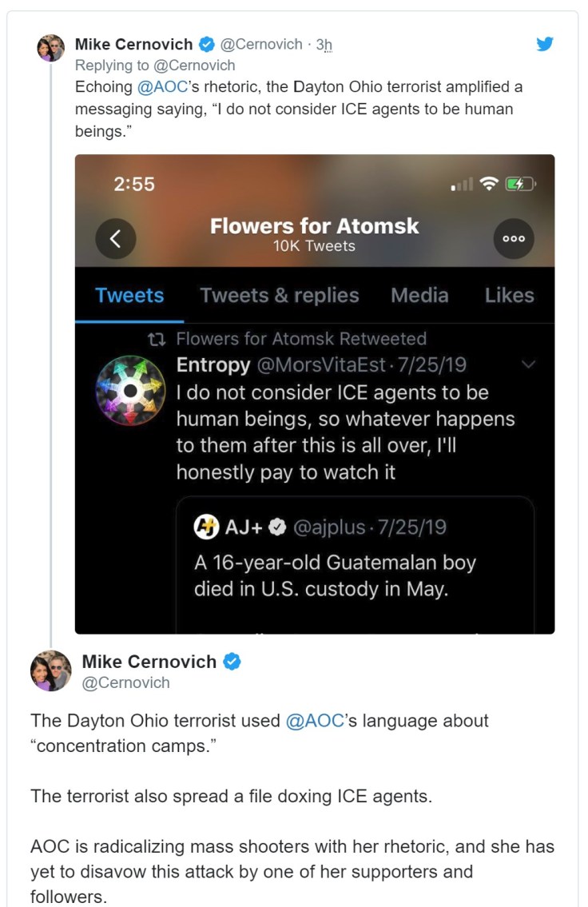Screen dimensions: 588x907
Task: Expand the chevron on Entropy's tweet
Action: click(x=527, y=364)
